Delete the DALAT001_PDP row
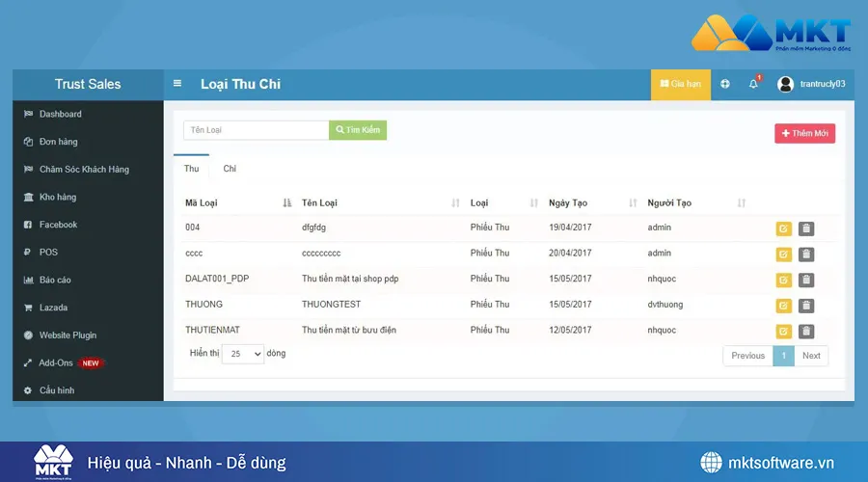 (x=806, y=280)
